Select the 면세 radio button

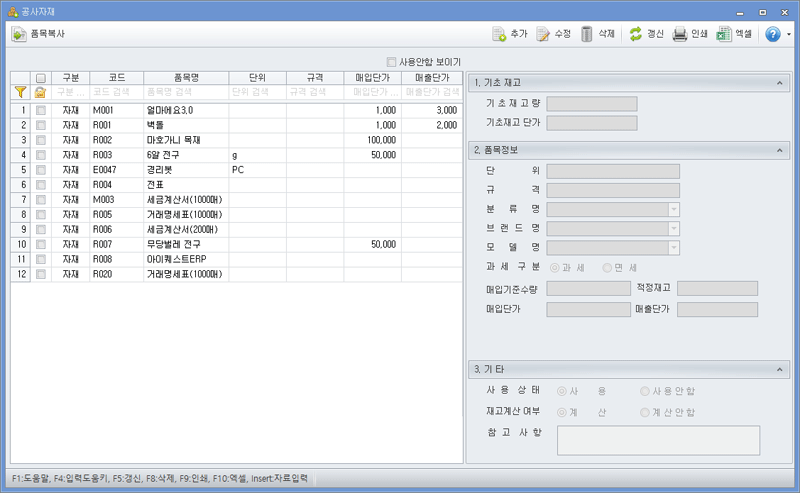pos(607,268)
